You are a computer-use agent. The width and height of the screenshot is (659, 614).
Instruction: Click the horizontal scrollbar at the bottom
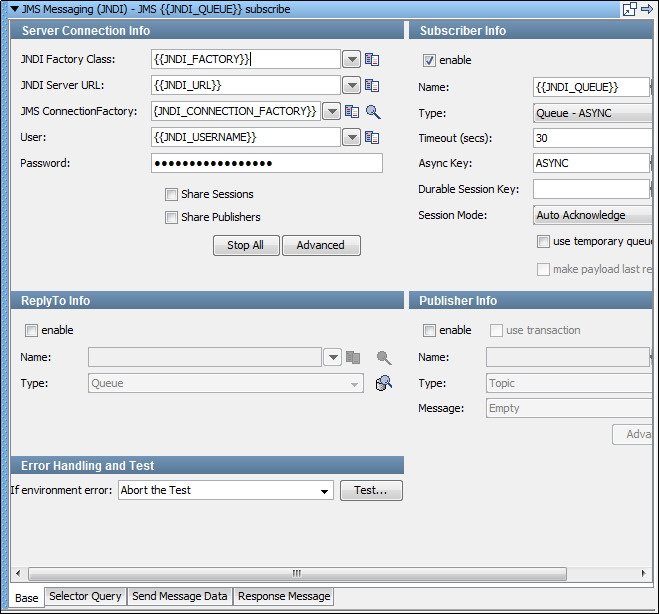click(x=296, y=574)
